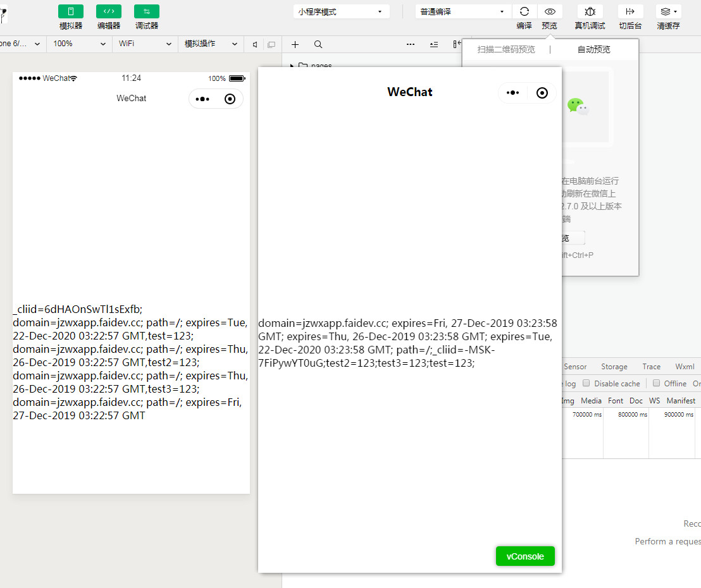Screen dimensions: 701x588
Task: Click the 编译 compile refresh icon
Action: pos(524,11)
